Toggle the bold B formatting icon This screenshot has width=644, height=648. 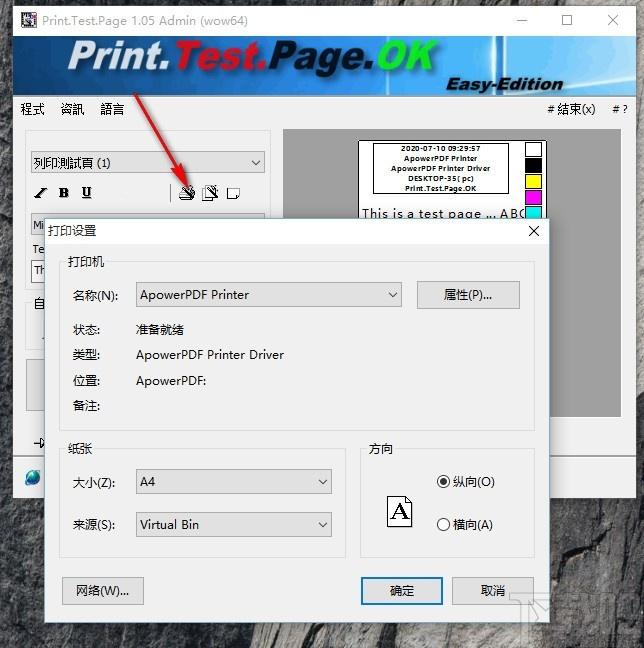[x=64, y=193]
